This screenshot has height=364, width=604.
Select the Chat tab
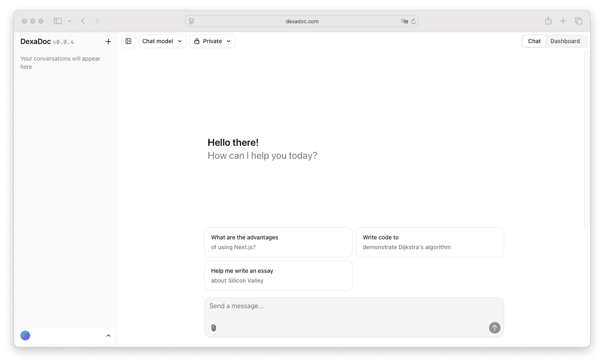click(534, 41)
